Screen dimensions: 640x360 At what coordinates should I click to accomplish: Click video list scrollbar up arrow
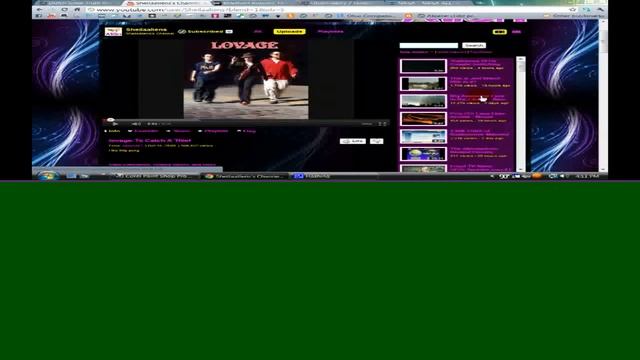[x=520, y=60]
